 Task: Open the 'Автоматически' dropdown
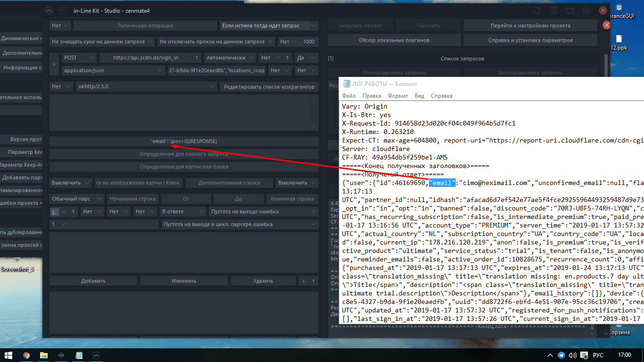[x=230, y=58]
